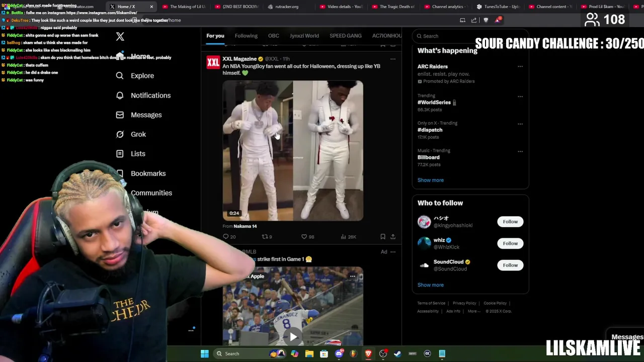Open more options on XXL Magazine post
This screenshot has width=644, height=362.
coord(393,59)
